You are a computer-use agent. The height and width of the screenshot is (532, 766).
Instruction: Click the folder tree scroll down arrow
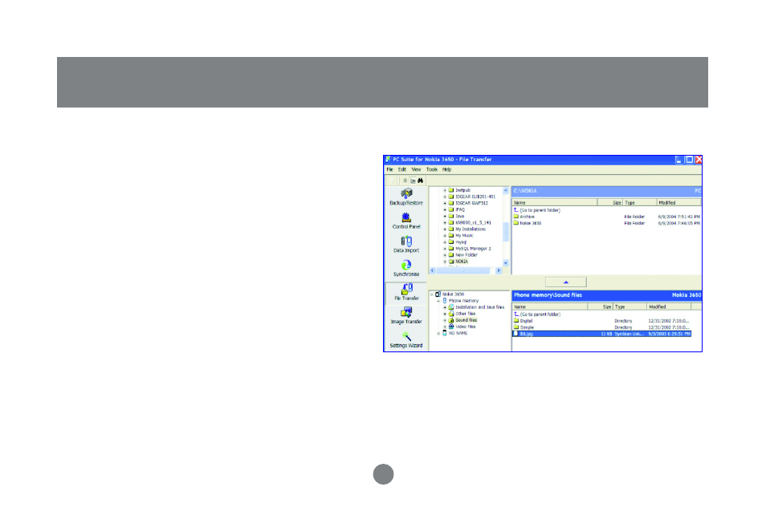point(506,263)
